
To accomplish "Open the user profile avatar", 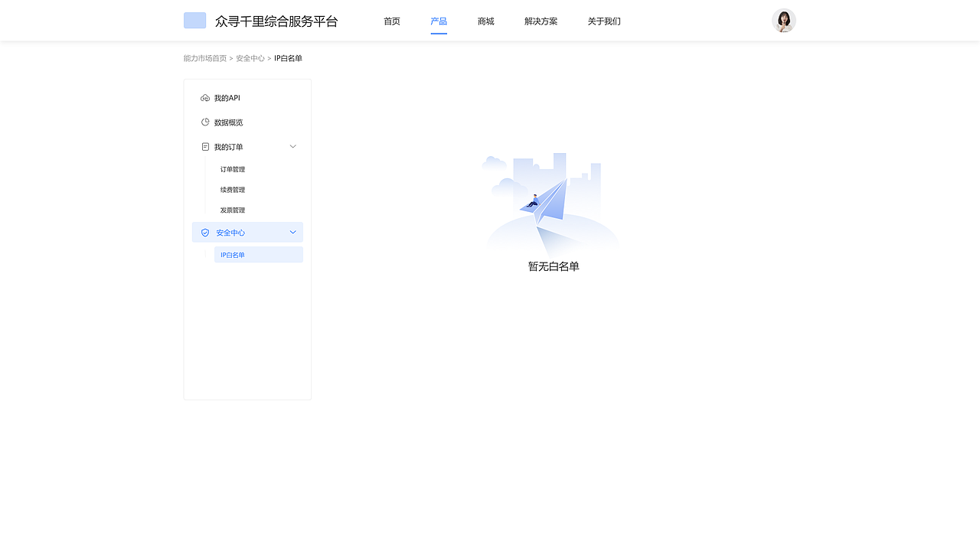I will 783,21.
